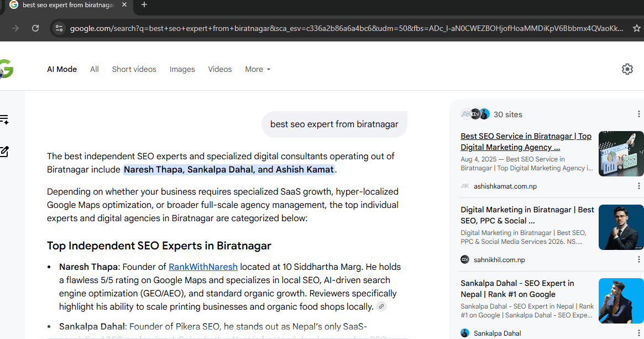
Task: Open the RankWithNaresh link
Action: (203, 267)
